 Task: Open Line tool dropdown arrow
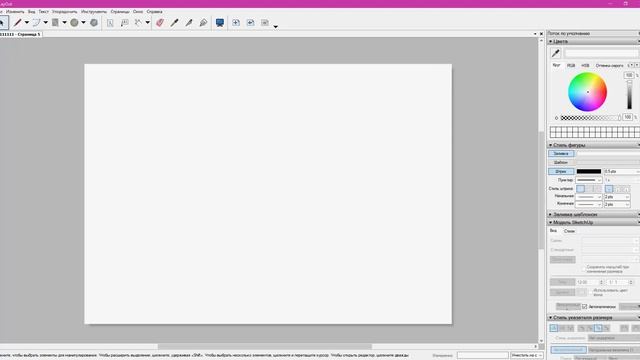pyautogui.click(x=27, y=23)
